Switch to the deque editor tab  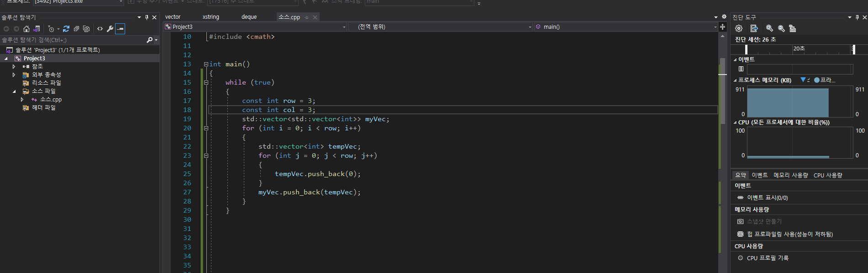[249, 17]
